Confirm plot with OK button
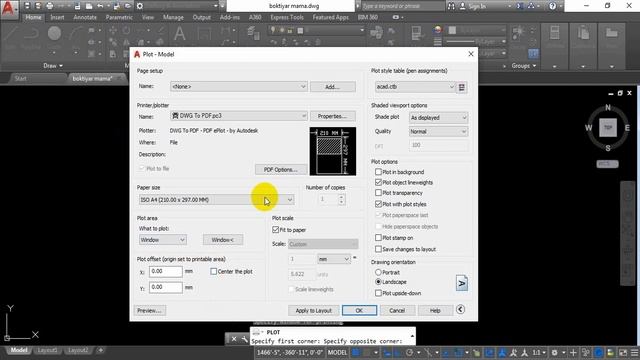Image resolution: width=640 pixels, height=360 pixels. click(359, 311)
